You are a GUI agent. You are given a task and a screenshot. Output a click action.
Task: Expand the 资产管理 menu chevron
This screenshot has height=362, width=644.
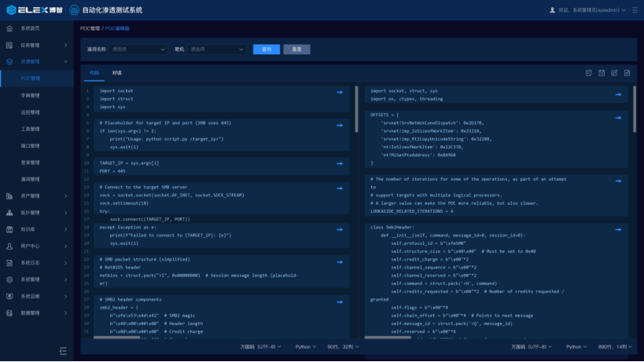(66, 196)
